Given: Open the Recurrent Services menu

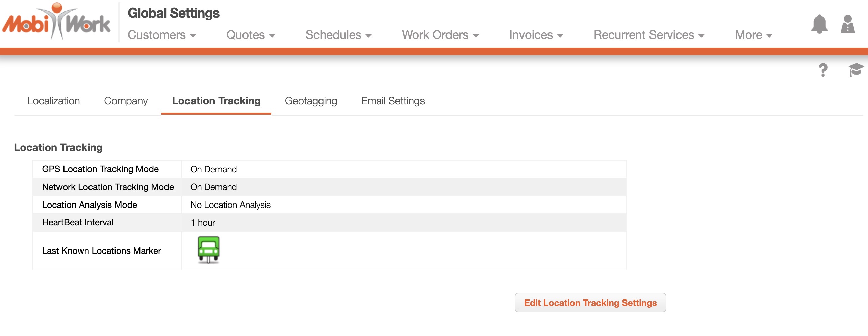Looking at the screenshot, I should pyautogui.click(x=649, y=35).
